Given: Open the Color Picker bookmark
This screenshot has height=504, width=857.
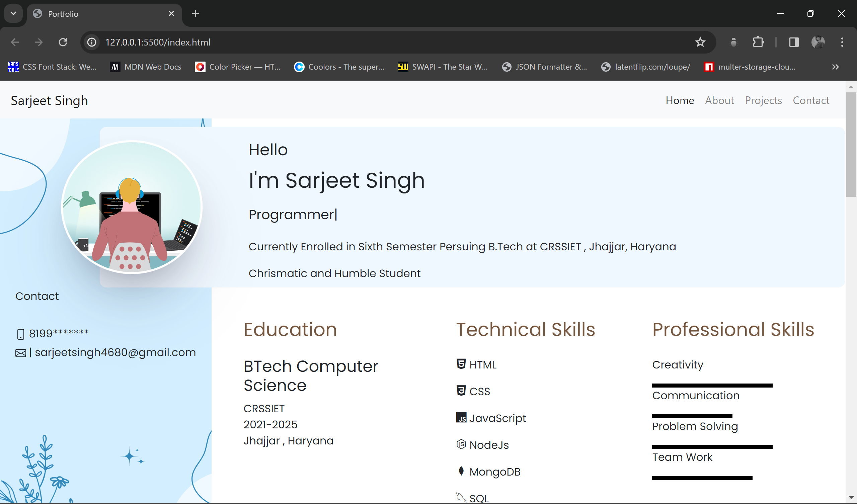Looking at the screenshot, I should click(238, 67).
